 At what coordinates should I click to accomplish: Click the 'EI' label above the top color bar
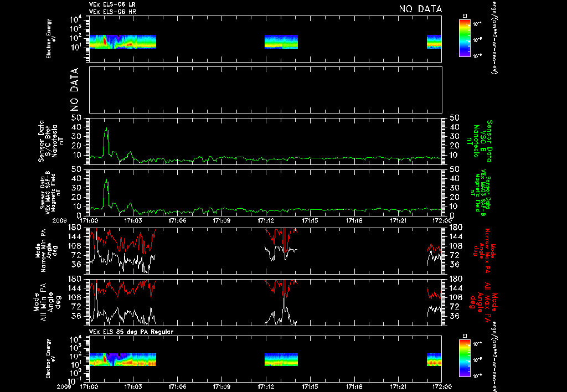coord(465,16)
